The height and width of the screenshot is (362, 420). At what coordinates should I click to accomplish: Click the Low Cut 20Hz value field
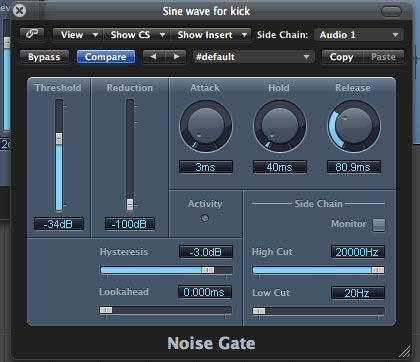tap(358, 293)
